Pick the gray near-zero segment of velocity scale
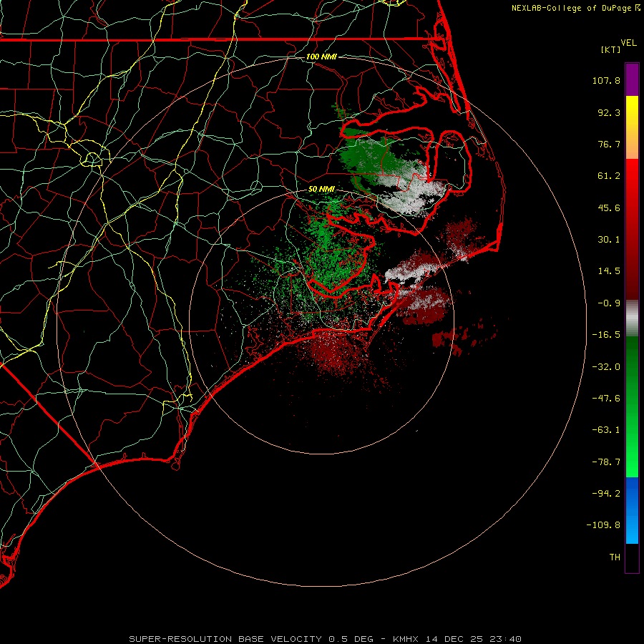Viewport: 644px width, 644px height. tap(632, 318)
